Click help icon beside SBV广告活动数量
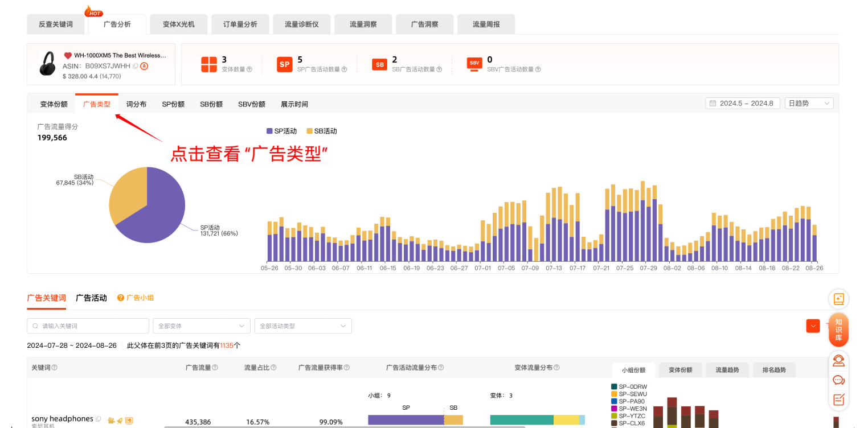 point(538,69)
